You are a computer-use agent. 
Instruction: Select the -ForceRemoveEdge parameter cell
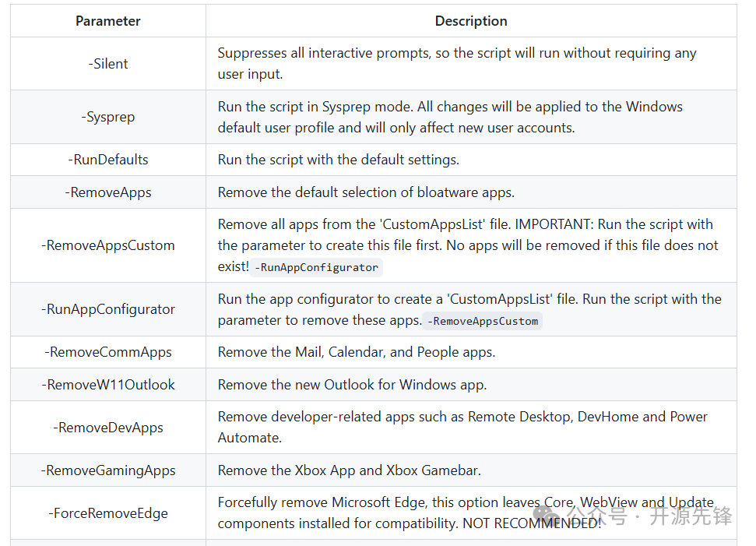click(x=108, y=513)
